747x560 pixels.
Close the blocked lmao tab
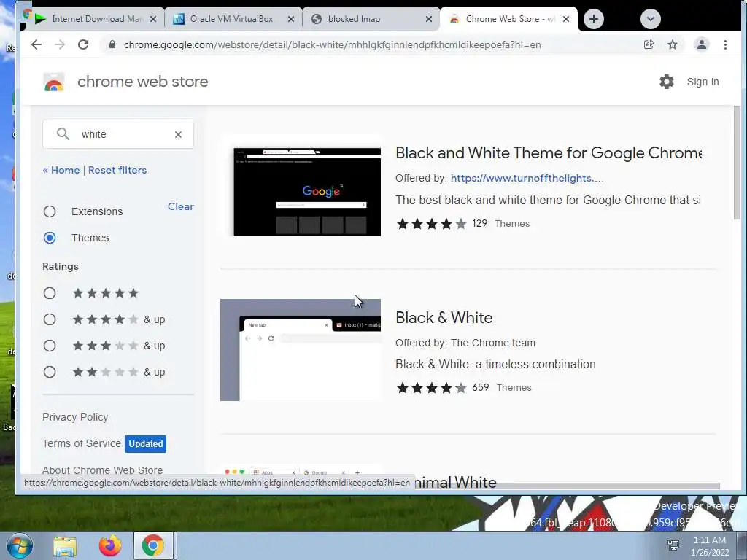(429, 19)
